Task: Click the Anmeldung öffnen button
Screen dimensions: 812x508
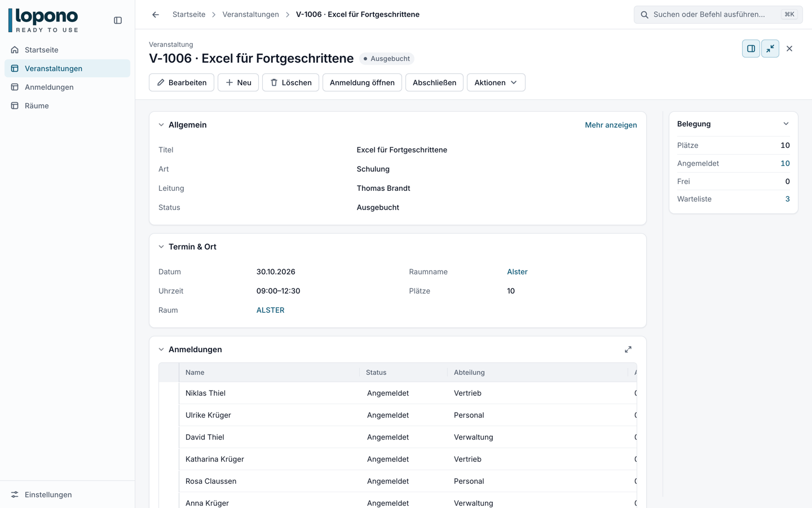Action: [x=362, y=82]
